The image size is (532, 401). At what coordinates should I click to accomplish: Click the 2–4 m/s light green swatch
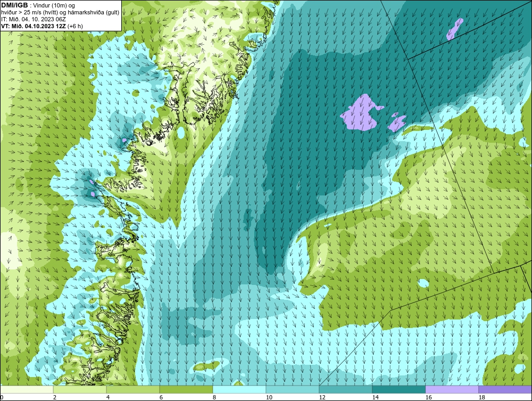(80, 389)
